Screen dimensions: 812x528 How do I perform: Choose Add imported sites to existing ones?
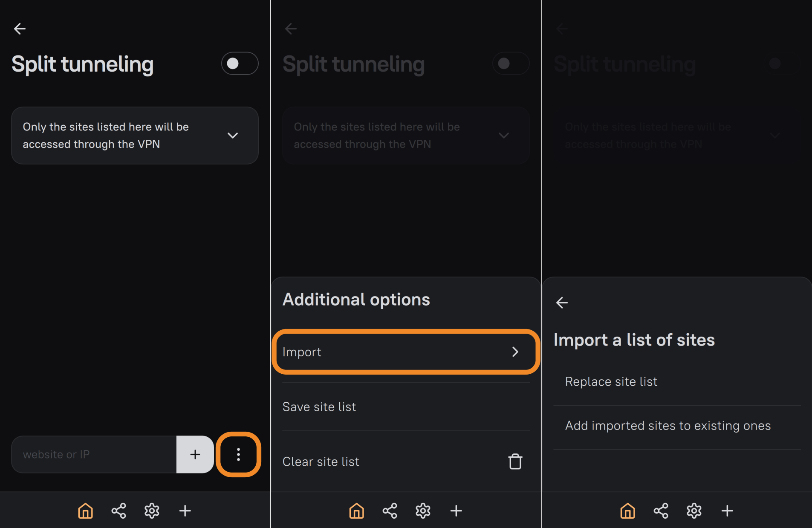click(x=668, y=426)
